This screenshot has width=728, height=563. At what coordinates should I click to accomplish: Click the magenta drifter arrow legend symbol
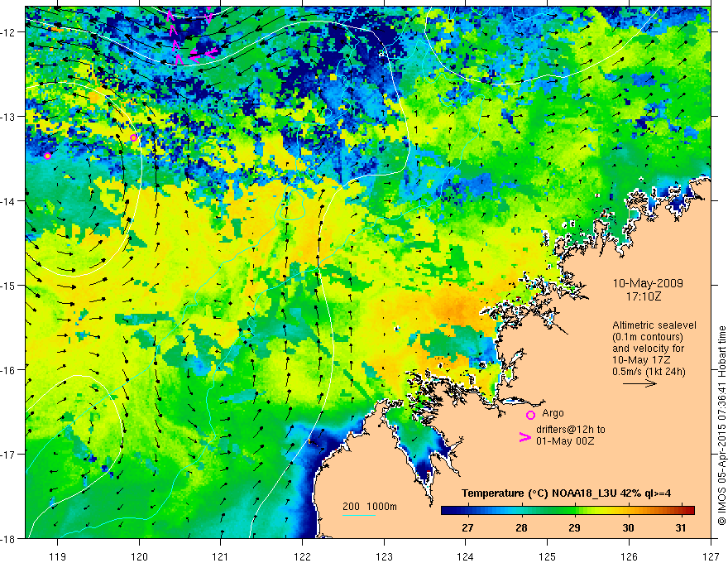point(524,437)
